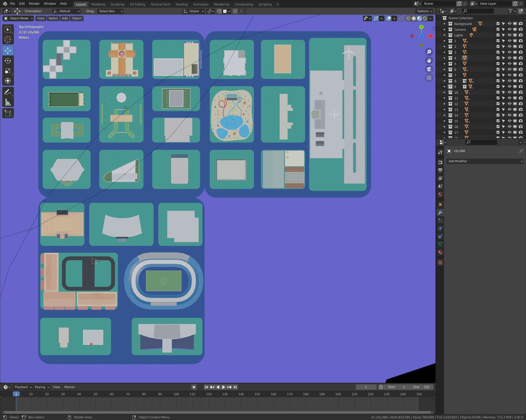Toggle X-Ray mode

click(401, 18)
